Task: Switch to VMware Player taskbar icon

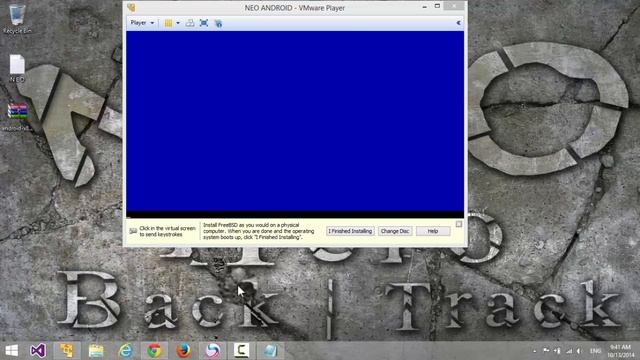Action: pos(67,351)
